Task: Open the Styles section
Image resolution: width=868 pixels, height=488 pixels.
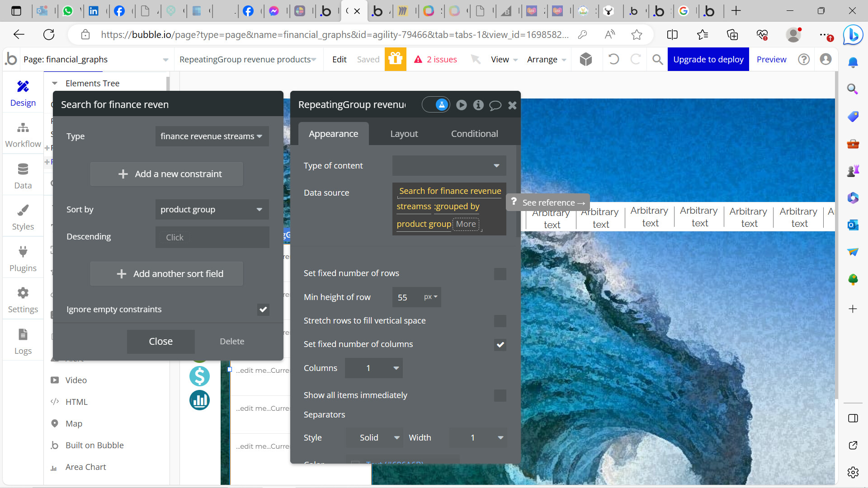Action: 23,217
